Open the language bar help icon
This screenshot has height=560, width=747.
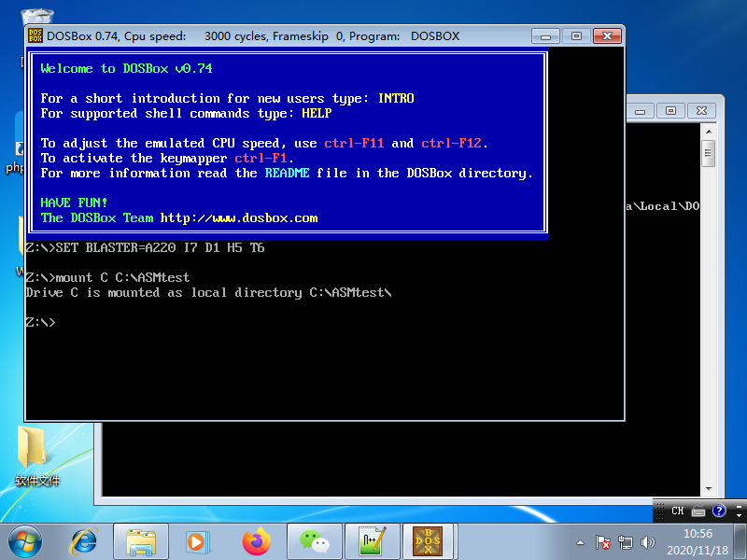coord(719,511)
